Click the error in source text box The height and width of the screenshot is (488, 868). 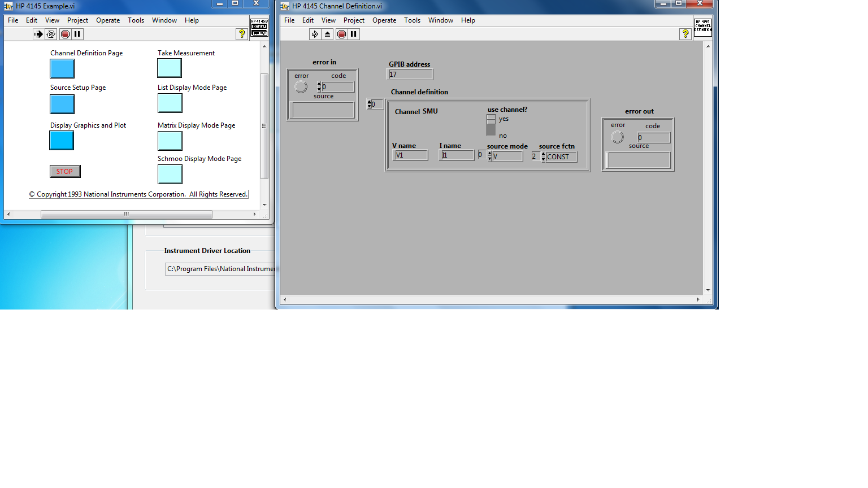coord(323,110)
